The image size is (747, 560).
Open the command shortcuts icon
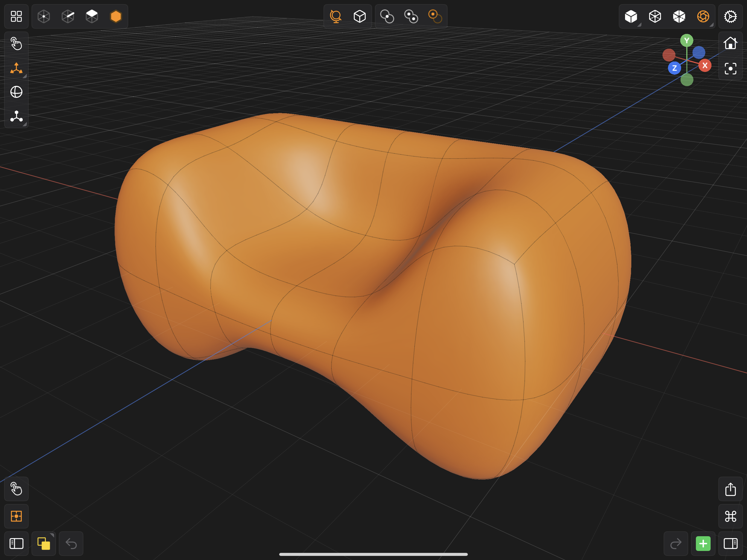730,516
